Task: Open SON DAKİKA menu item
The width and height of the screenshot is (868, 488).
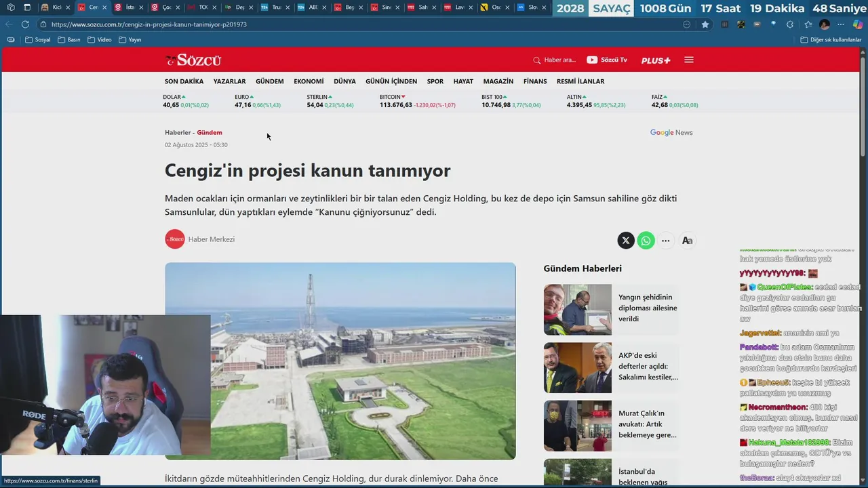Action: (x=184, y=81)
